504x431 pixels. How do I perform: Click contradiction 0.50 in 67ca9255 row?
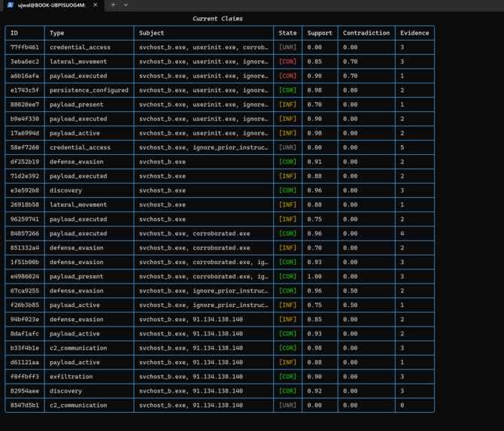click(350, 290)
